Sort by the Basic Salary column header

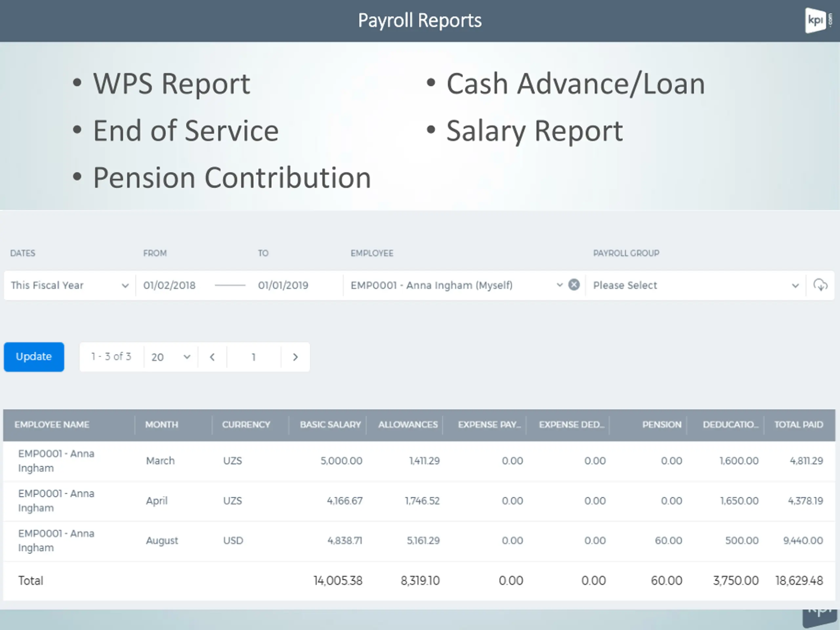click(x=330, y=425)
